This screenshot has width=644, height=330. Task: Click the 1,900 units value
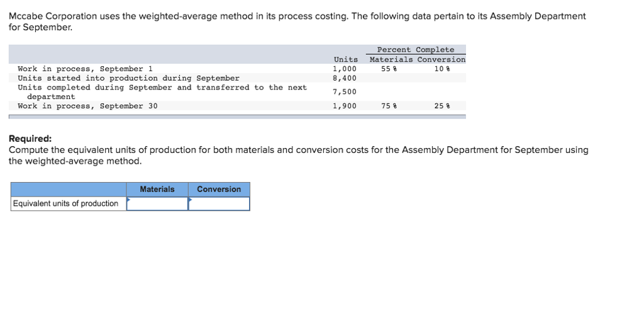coord(345,106)
